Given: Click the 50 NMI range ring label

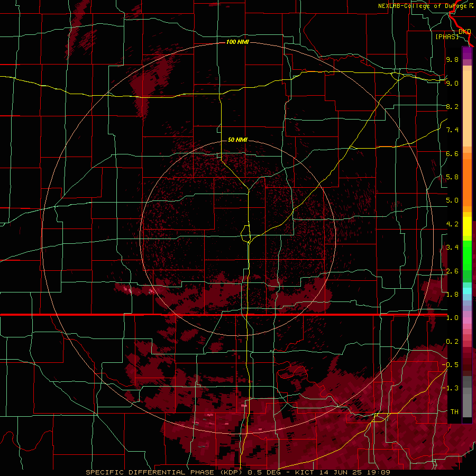Looking at the screenshot, I should (237, 140).
